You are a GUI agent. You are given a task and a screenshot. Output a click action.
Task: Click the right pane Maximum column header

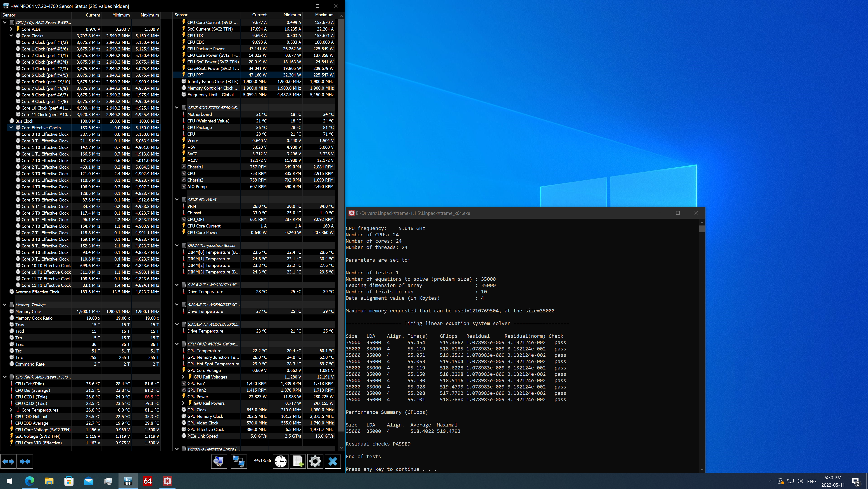pyautogui.click(x=319, y=15)
